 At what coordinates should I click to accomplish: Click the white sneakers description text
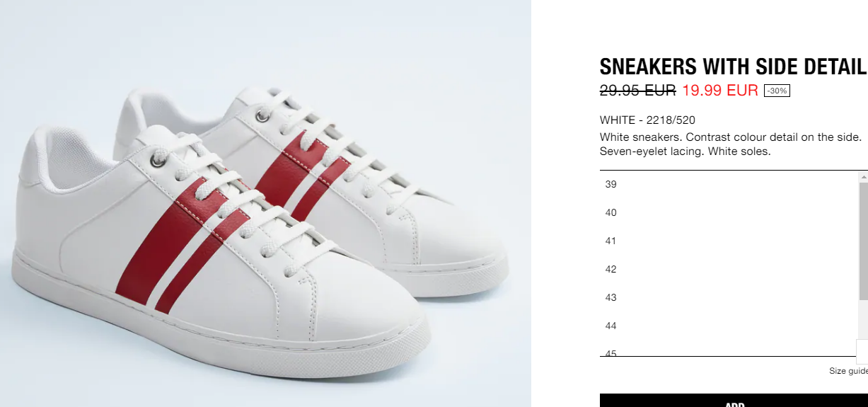tap(731, 144)
